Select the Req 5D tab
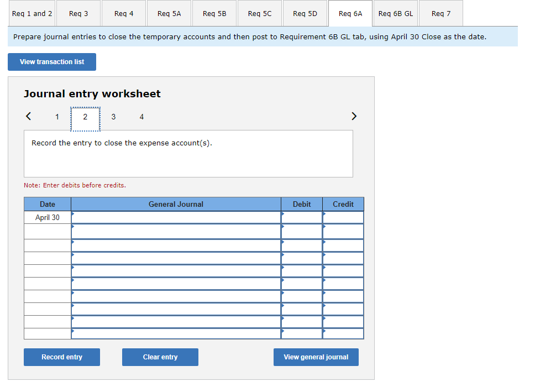 click(305, 14)
